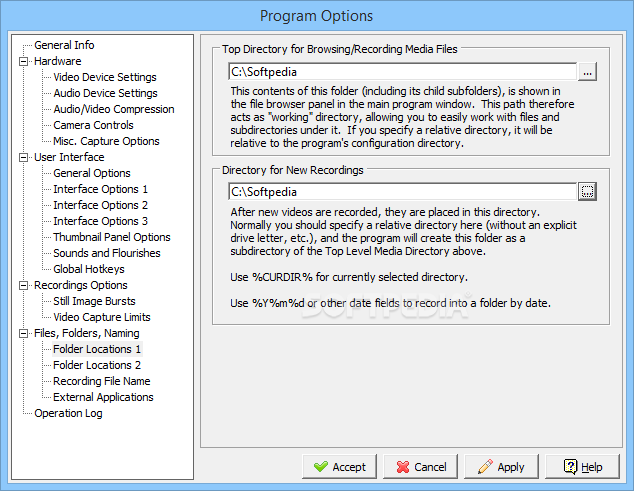Select the Hardware category label

(x=57, y=61)
